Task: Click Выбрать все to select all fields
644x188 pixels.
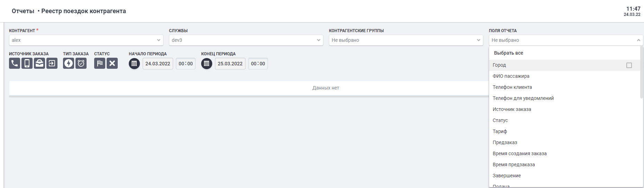Action: pyautogui.click(x=509, y=53)
